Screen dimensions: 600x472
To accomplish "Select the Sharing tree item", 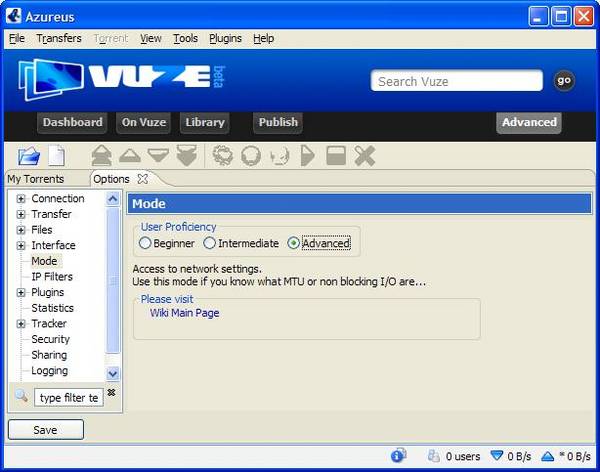I will tap(49, 355).
